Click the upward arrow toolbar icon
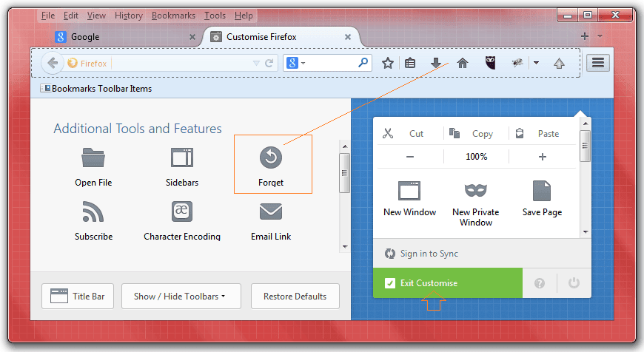Image resolution: width=644 pixels, height=352 pixels. (x=559, y=63)
